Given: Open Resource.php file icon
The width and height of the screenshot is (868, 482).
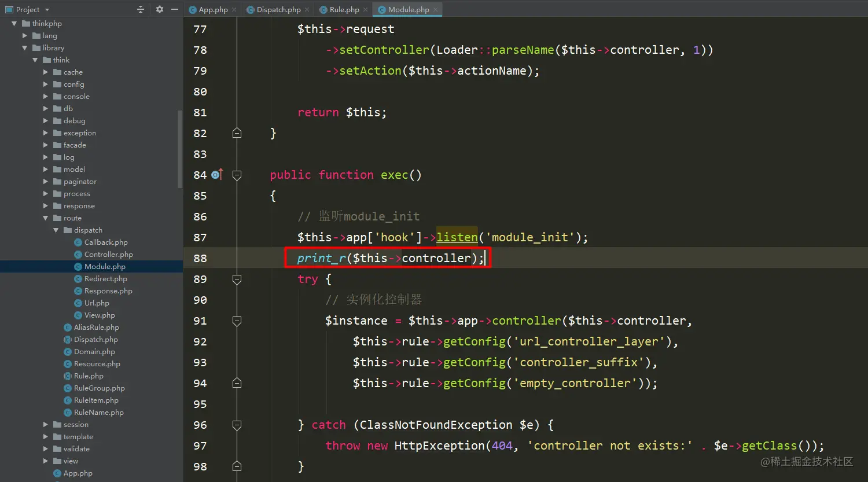Looking at the screenshot, I should coord(68,364).
